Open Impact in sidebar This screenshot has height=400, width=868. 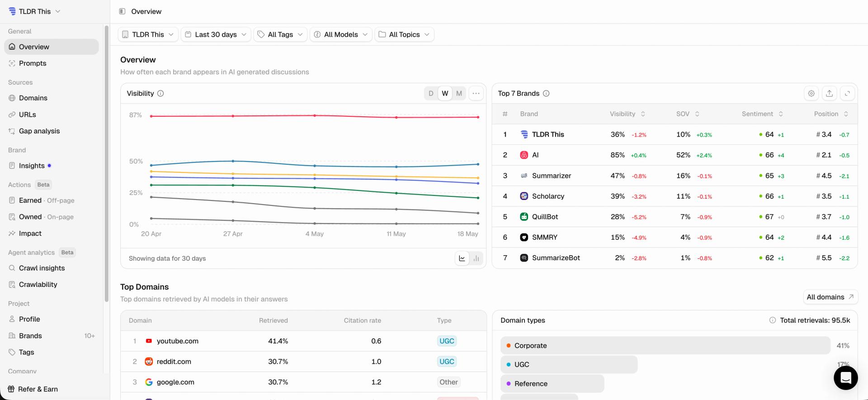click(52, 233)
